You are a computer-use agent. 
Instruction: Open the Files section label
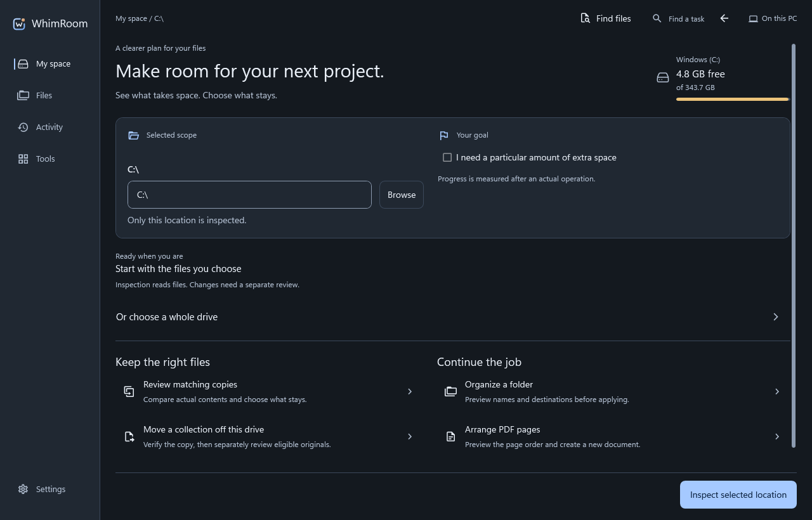pos(44,95)
